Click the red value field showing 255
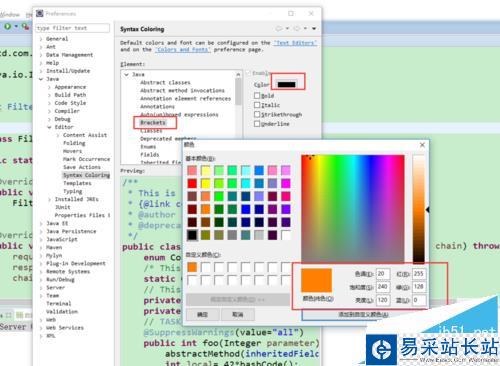Viewport: 500px width, 366px height. 419,274
